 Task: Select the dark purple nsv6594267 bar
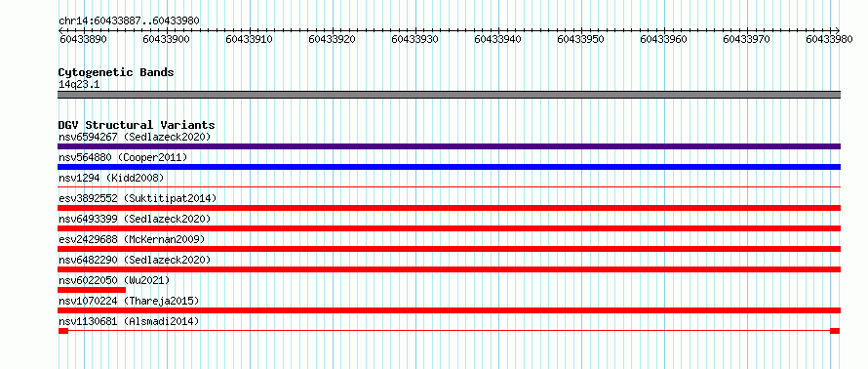pyautogui.click(x=449, y=146)
